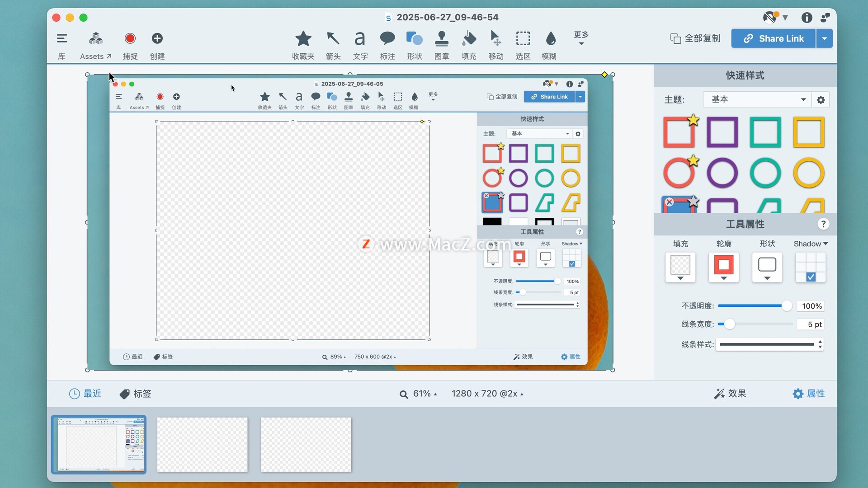This screenshot has width=868, height=488.
Task: Select the Selection marquee tool
Action: pyautogui.click(x=523, y=38)
